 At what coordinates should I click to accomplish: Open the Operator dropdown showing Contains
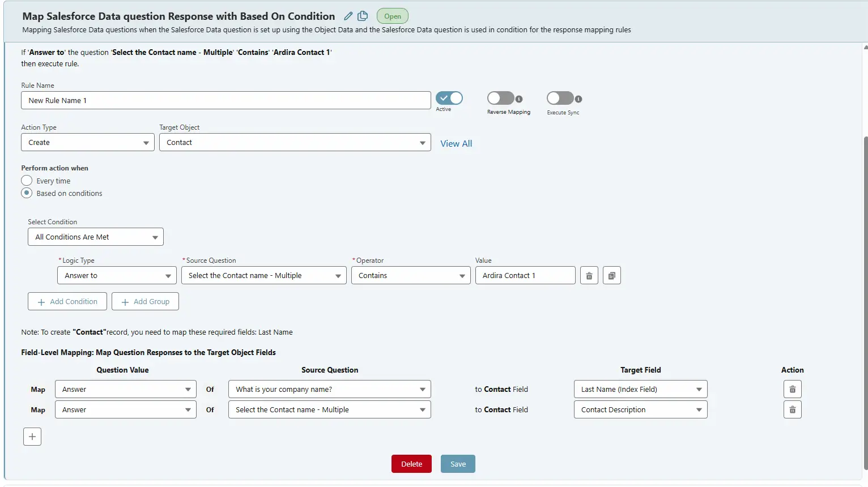coord(411,275)
